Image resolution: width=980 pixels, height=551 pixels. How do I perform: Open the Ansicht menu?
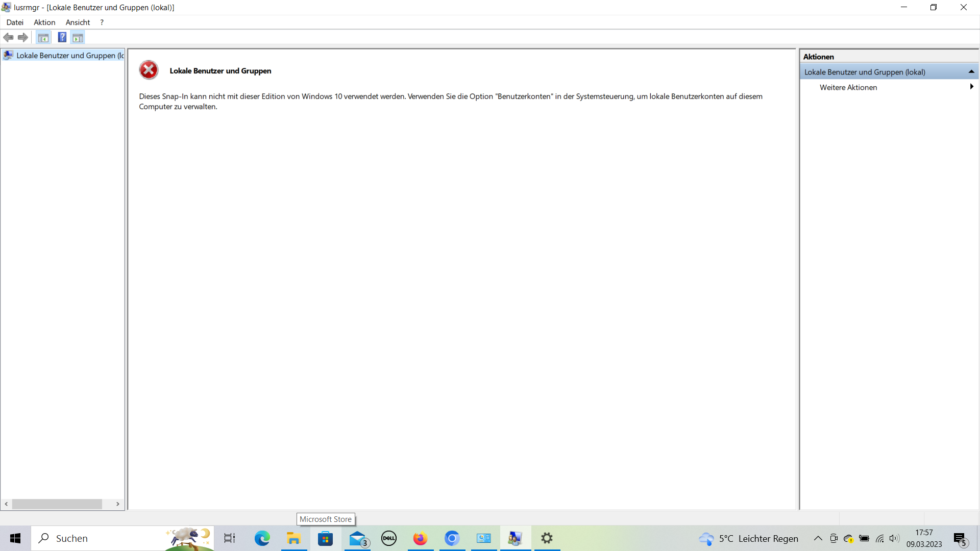pyautogui.click(x=78, y=22)
